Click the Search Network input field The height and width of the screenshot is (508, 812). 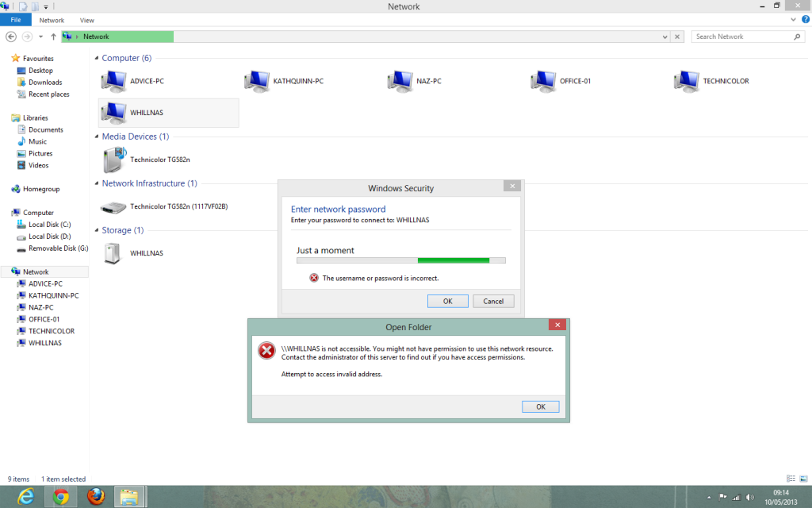(x=741, y=37)
